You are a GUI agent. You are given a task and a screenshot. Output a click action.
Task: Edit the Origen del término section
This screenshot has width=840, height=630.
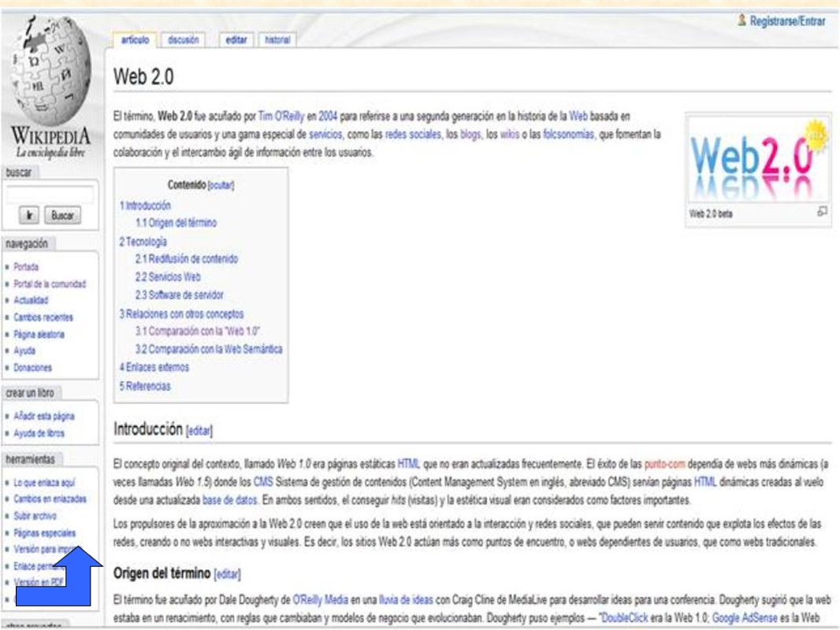227,574
